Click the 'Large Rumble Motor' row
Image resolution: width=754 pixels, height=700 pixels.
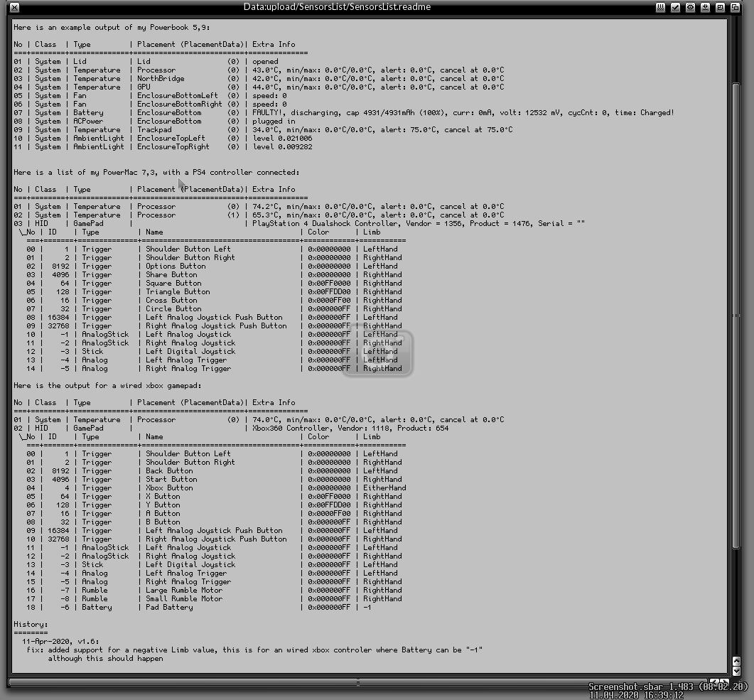point(183,591)
